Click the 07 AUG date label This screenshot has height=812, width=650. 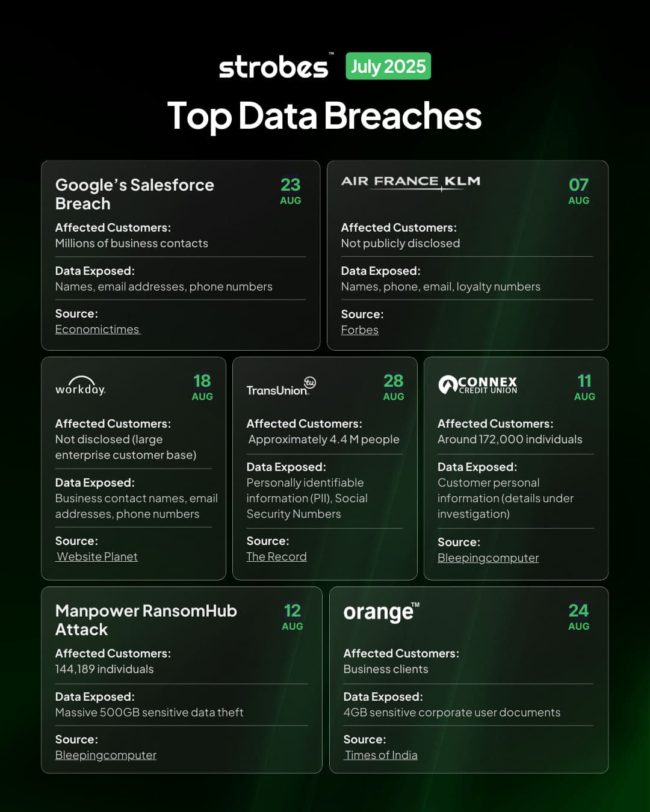(x=579, y=191)
